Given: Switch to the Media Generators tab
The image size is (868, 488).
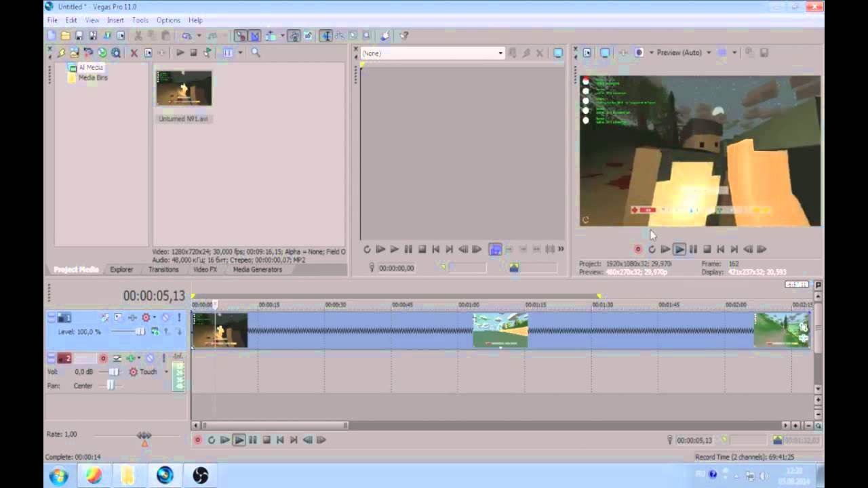Looking at the screenshot, I should pos(258,269).
